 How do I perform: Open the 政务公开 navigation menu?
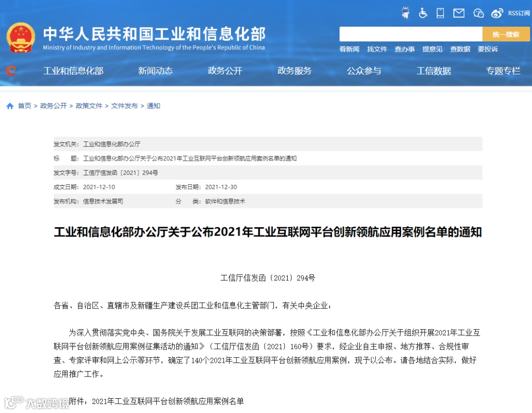[x=225, y=70]
